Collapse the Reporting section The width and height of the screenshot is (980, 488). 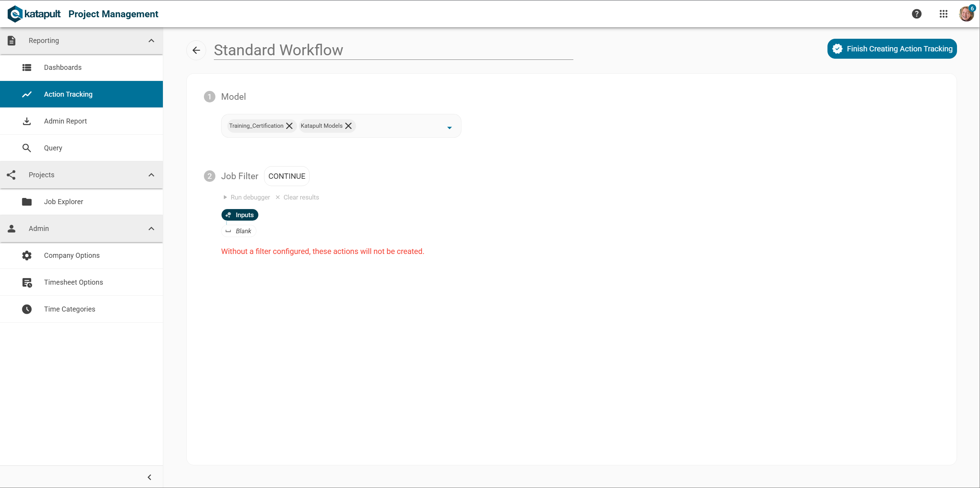(x=151, y=41)
